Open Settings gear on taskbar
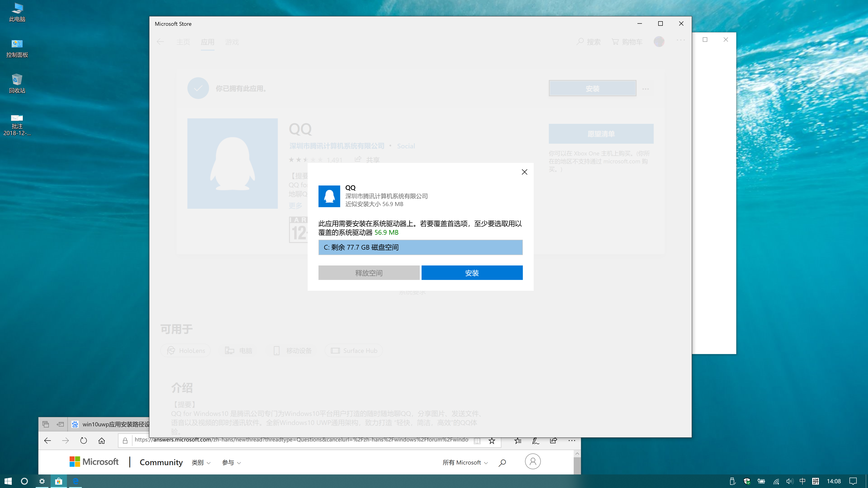The height and width of the screenshot is (488, 868). (42, 481)
